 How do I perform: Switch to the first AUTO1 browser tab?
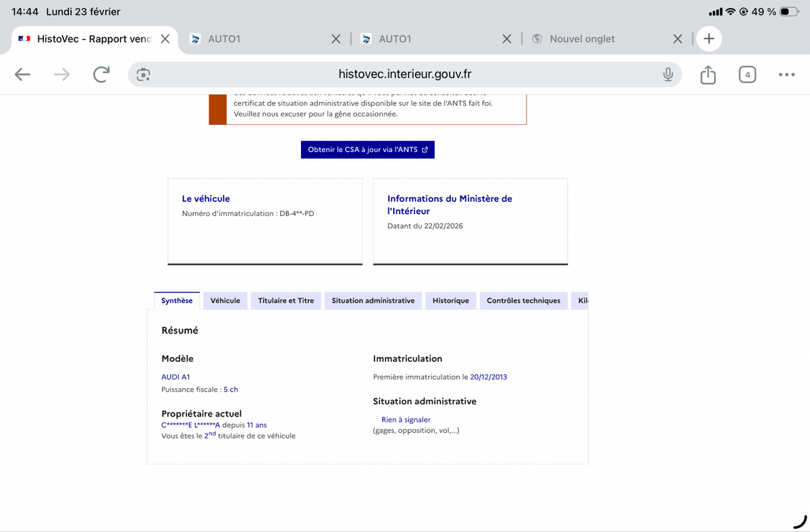(x=256, y=39)
